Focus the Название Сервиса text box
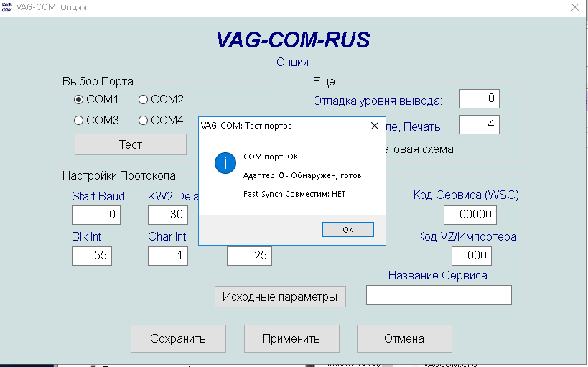This screenshot has width=588, height=367. pos(439,294)
